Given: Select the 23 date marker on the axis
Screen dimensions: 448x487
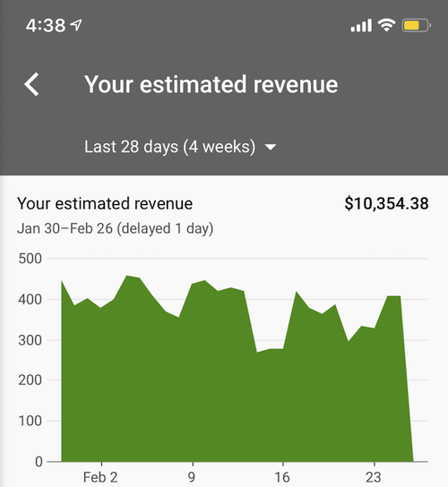Looking at the screenshot, I should coord(374,477).
